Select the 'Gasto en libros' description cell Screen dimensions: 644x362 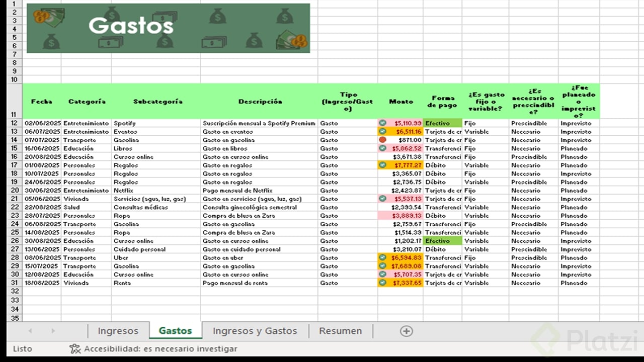coord(259,148)
